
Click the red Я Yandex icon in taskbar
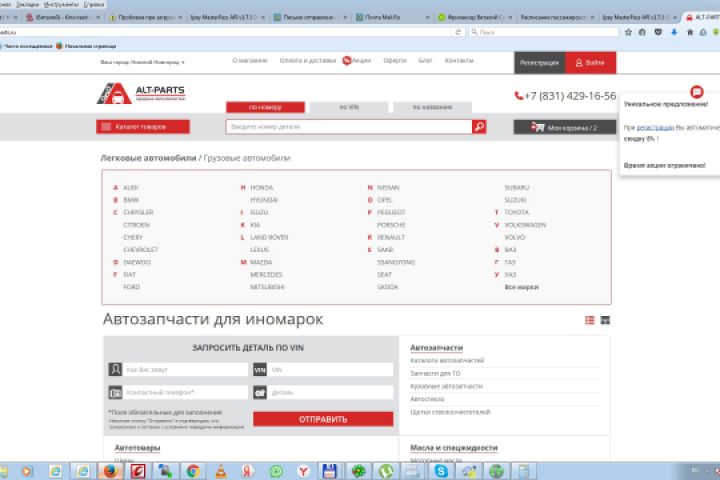[248, 471]
